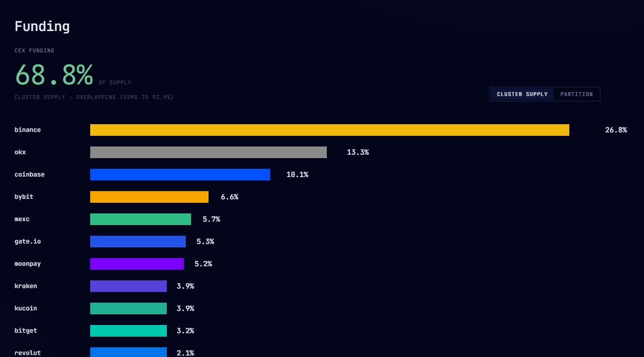Click the mexc label
644x357 pixels.
click(x=22, y=219)
